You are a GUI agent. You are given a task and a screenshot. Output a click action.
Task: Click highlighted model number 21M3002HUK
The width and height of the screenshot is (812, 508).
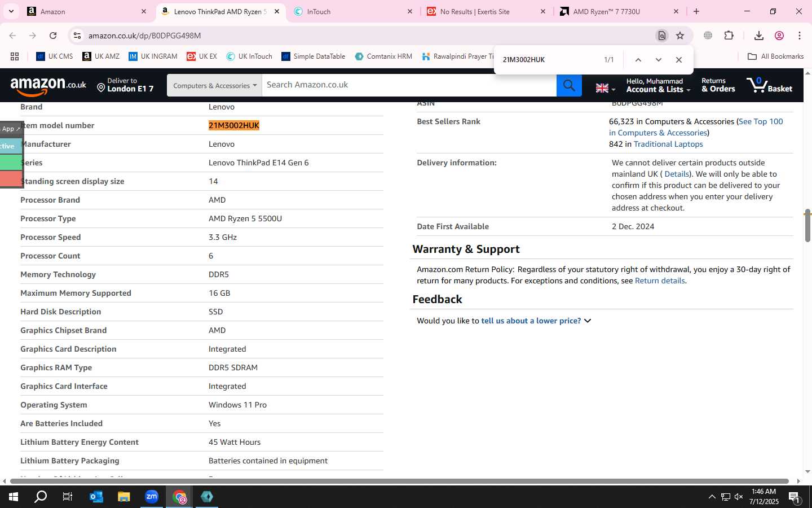coord(233,125)
